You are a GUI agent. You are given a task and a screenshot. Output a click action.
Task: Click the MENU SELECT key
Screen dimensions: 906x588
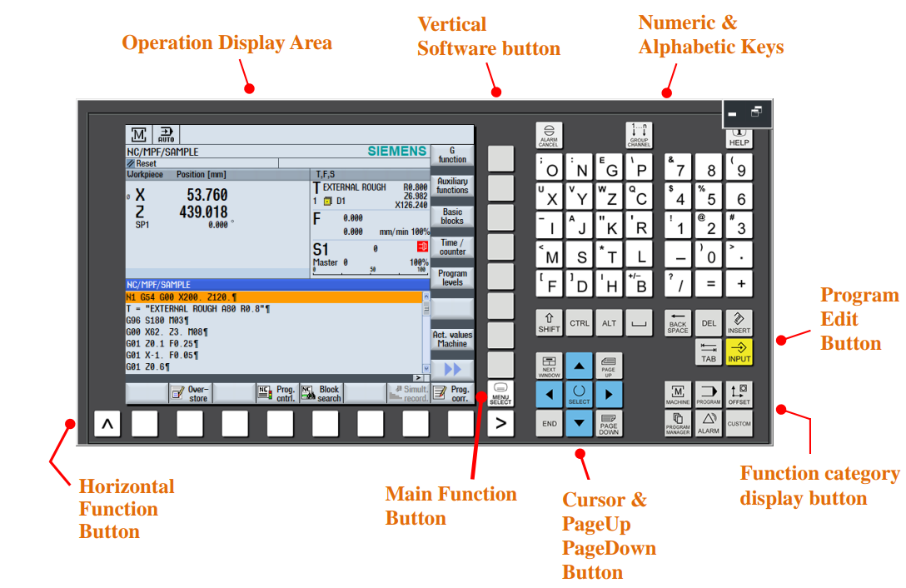[501, 394]
